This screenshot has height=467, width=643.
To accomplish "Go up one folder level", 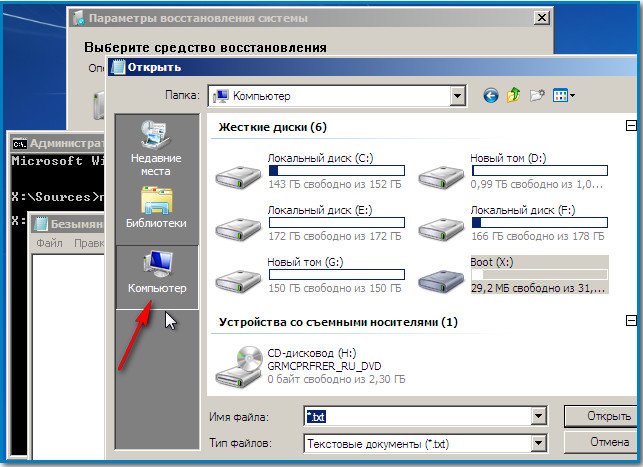I will pos(514,96).
